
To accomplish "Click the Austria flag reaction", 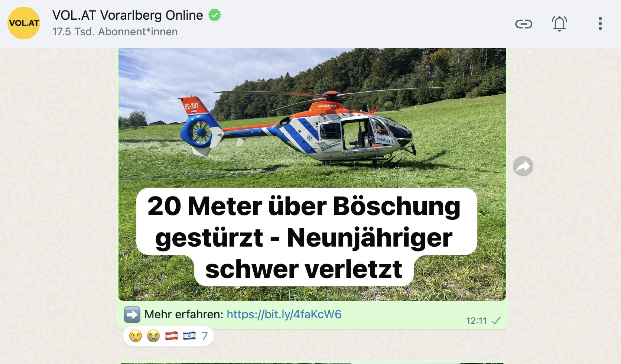I will (x=171, y=336).
